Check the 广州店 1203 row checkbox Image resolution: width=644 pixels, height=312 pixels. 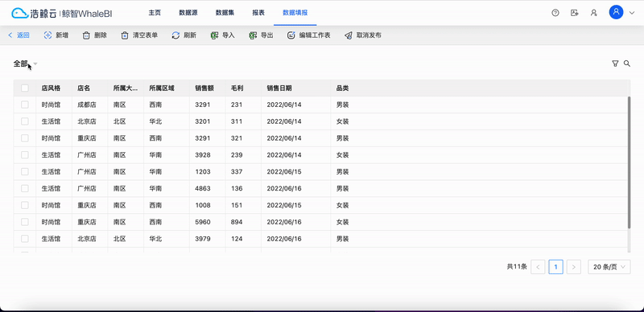click(x=25, y=171)
